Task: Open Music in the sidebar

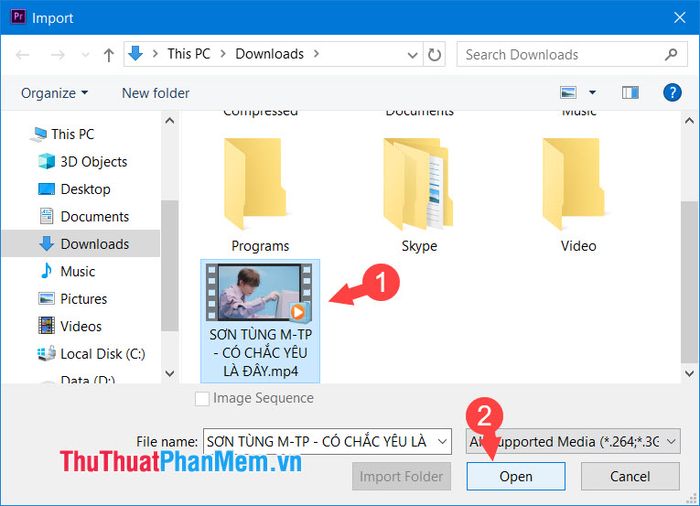Action: point(78,272)
